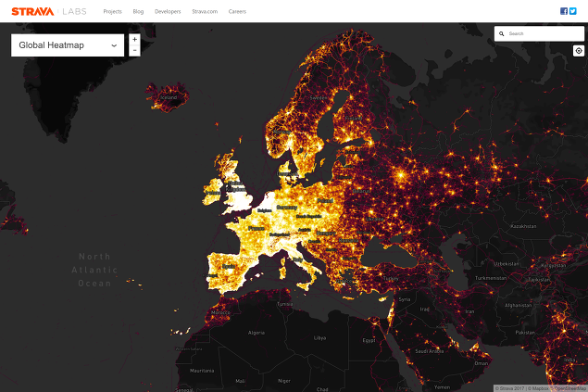This screenshot has width=588, height=392.
Task: Visit the Strava.com link
Action: point(205,12)
